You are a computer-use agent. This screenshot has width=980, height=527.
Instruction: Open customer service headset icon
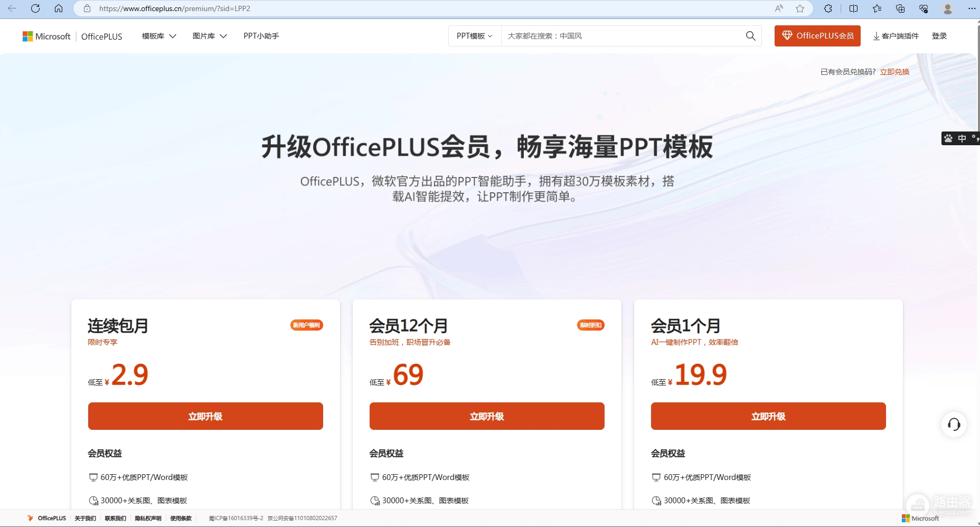pyautogui.click(x=954, y=425)
